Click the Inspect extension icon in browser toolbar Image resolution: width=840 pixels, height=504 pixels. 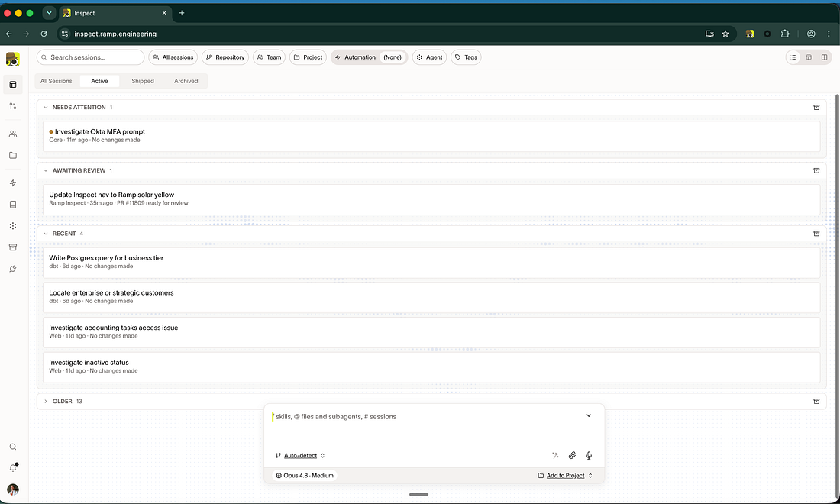click(749, 34)
